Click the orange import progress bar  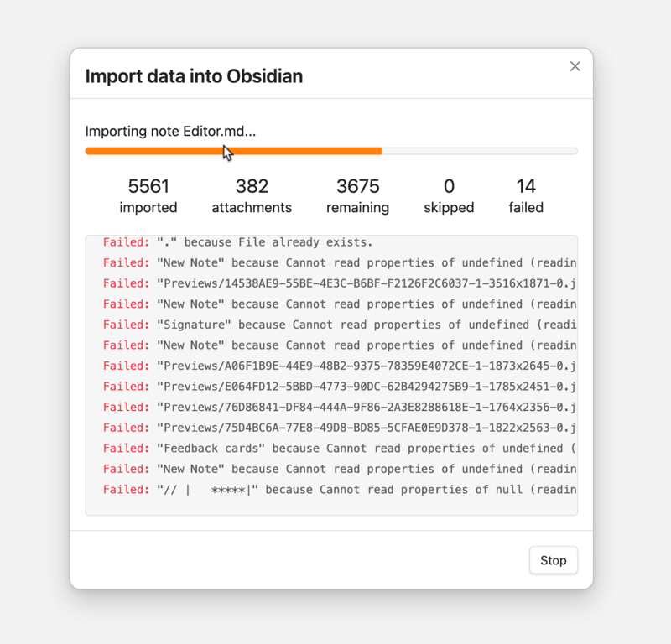pyautogui.click(x=233, y=151)
